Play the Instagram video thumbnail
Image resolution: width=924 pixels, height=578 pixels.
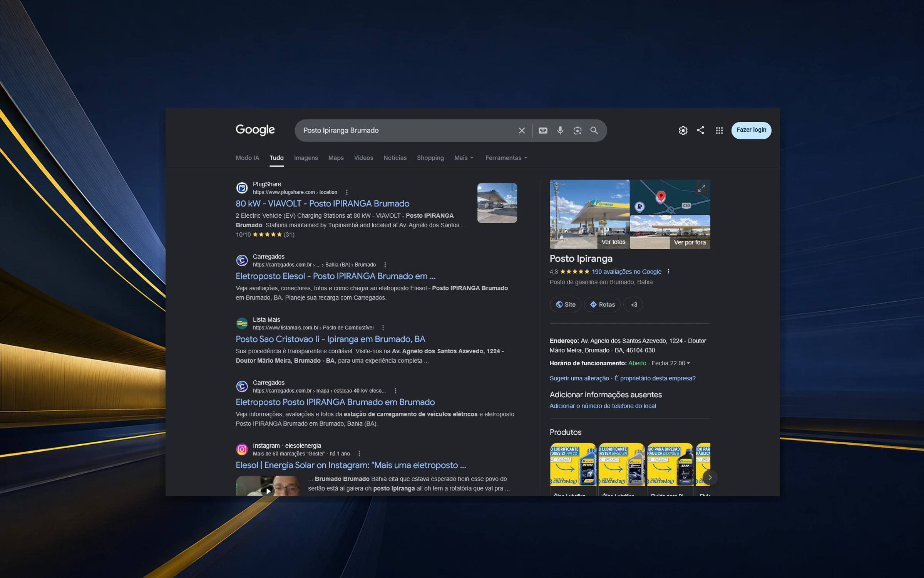point(268,486)
